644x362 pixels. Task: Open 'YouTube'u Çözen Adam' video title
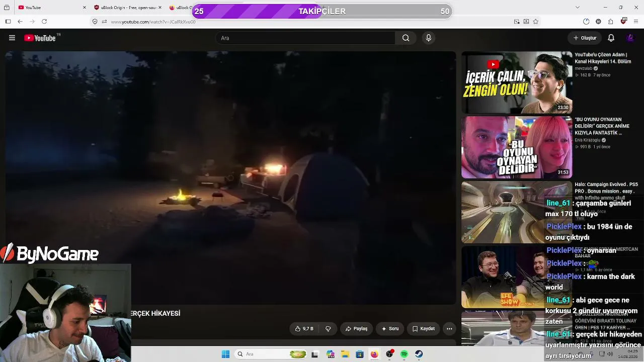pyautogui.click(x=603, y=58)
